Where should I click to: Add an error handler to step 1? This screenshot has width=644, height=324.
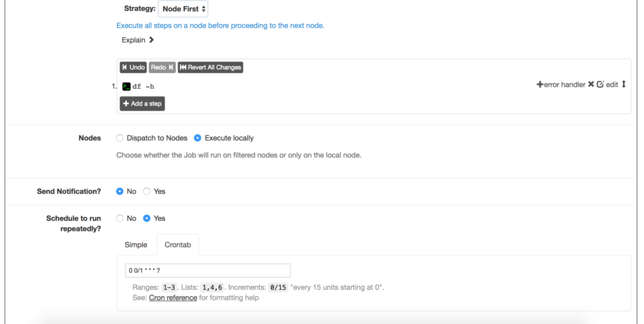click(561, 84)
